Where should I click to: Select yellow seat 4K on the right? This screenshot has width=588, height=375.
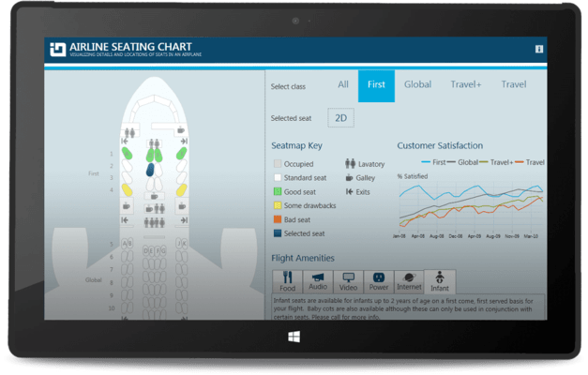click(182, 189)
